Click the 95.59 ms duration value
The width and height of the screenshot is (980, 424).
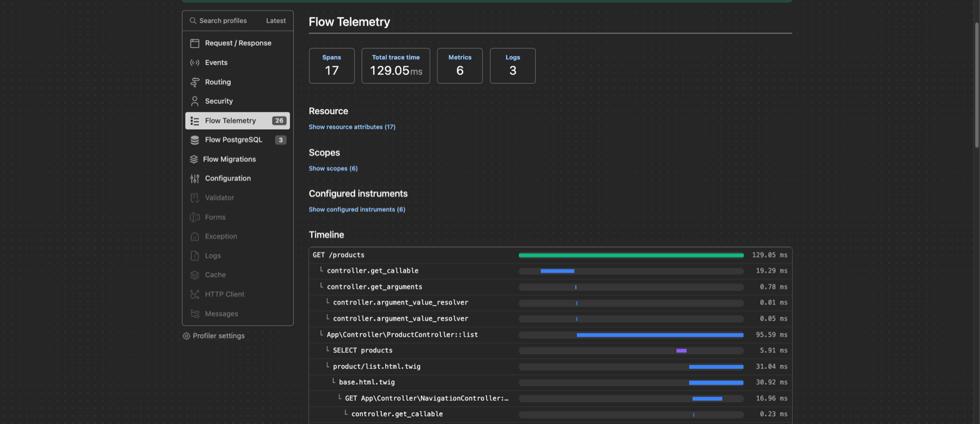[x=772, y=335]
